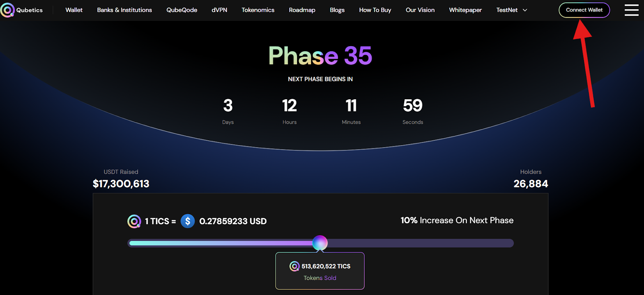Click the USDT Raised label
Image resolution: width=644 pixels, height=295 pixels.
click(x=121, y=172)
